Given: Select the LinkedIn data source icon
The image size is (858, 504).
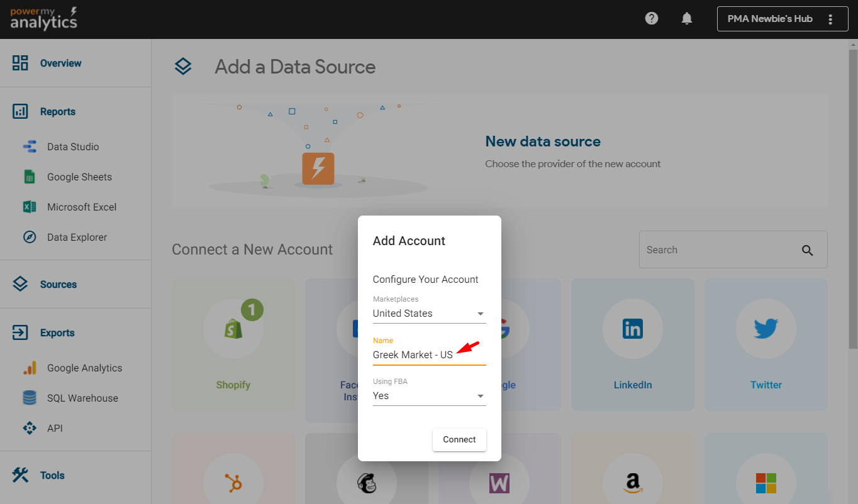Looking at the screenshot, I should (x=632, y=329).
